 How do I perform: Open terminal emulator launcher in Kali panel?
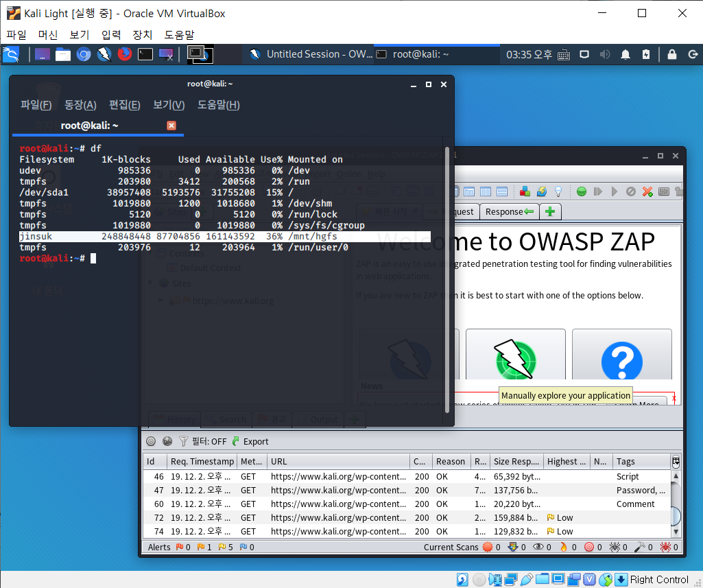click(x=145, y=55)
